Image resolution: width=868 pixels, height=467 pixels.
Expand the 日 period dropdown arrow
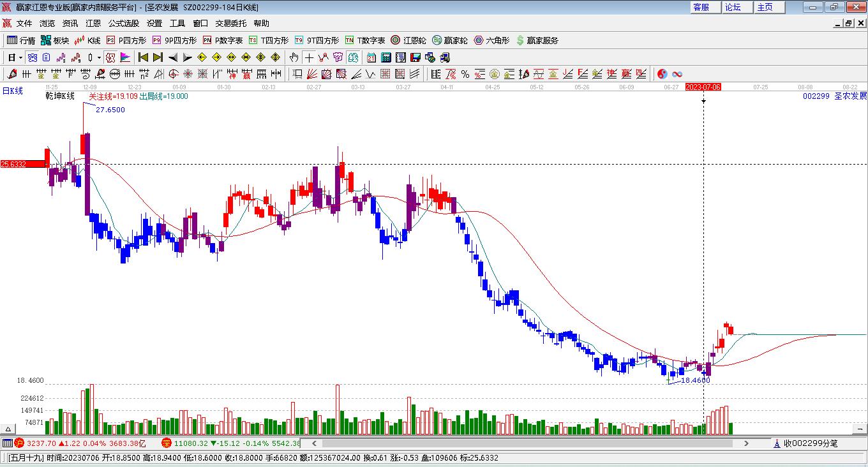[x=20, y=57]
